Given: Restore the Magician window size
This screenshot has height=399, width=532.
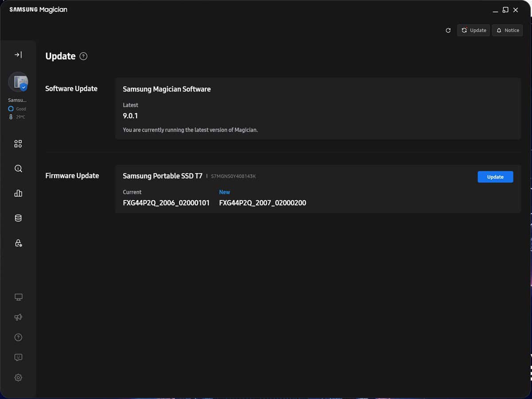Looking at the screenshot, I should 505,10.
